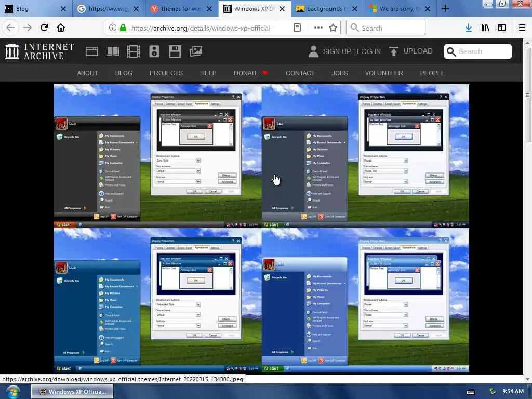Image resolution: width=532 pixels, height=399 pixels.
Task: Open page actions three-dot menu
Action: (x=318, y=28)
